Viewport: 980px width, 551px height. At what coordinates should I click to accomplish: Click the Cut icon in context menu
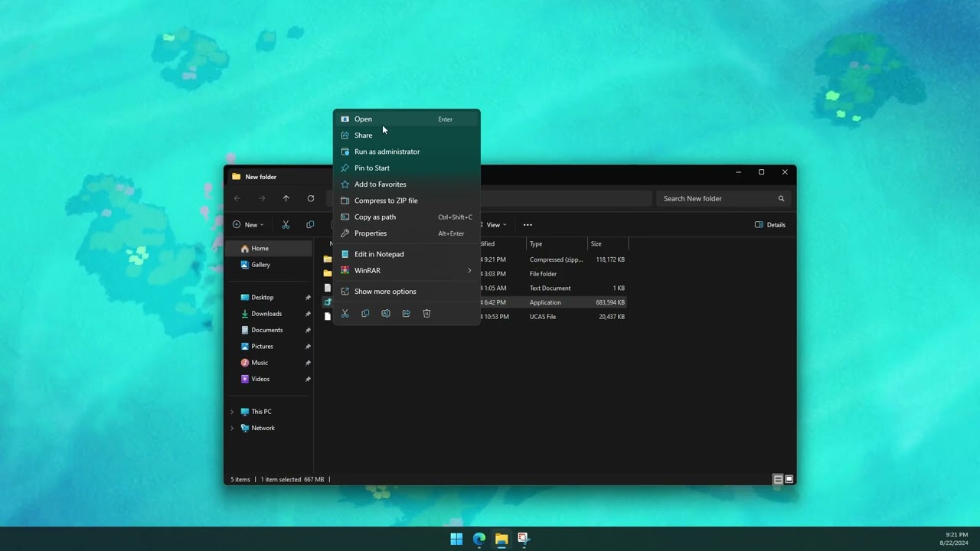[x=345, y=313]
